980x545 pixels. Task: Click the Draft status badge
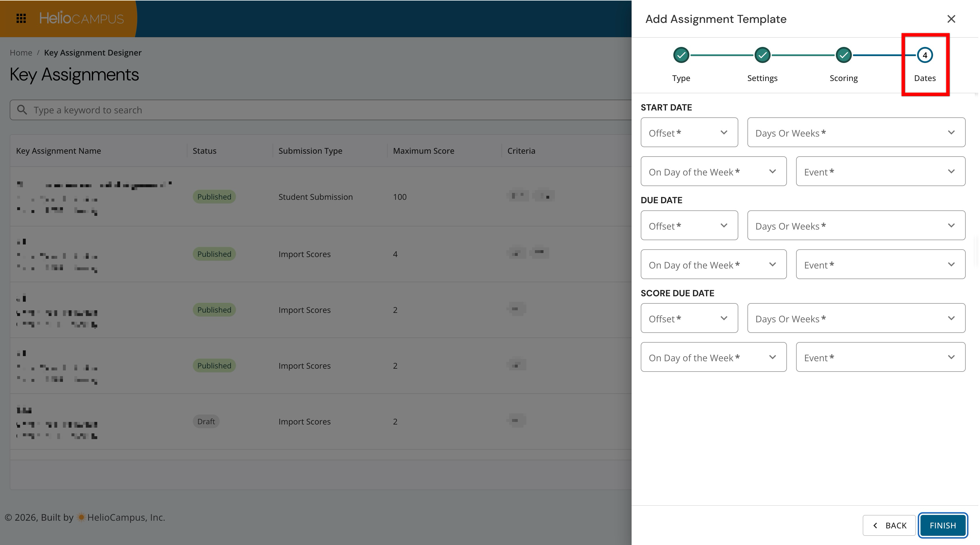pyautogui.click(x=206, y=421)
